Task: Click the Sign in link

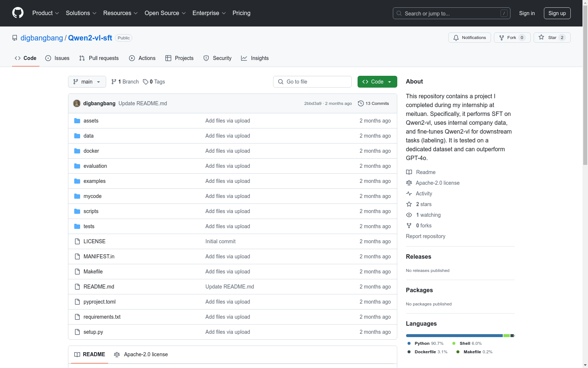Action: 527,13
